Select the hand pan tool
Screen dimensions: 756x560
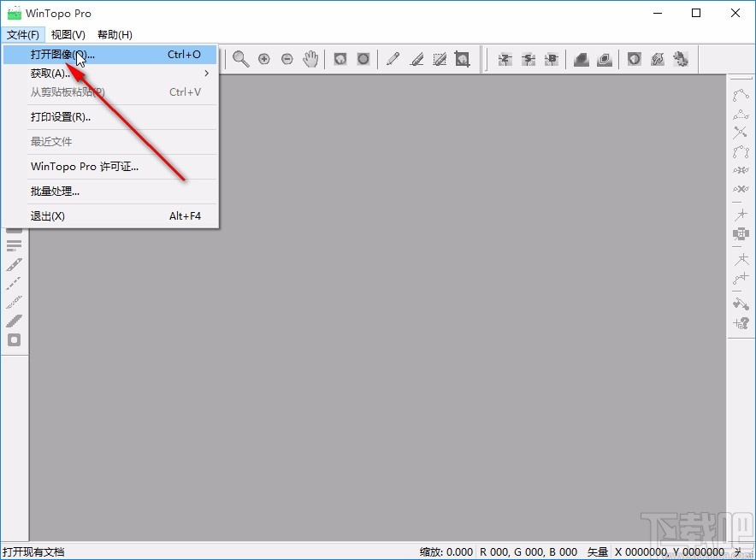[310, 59]
